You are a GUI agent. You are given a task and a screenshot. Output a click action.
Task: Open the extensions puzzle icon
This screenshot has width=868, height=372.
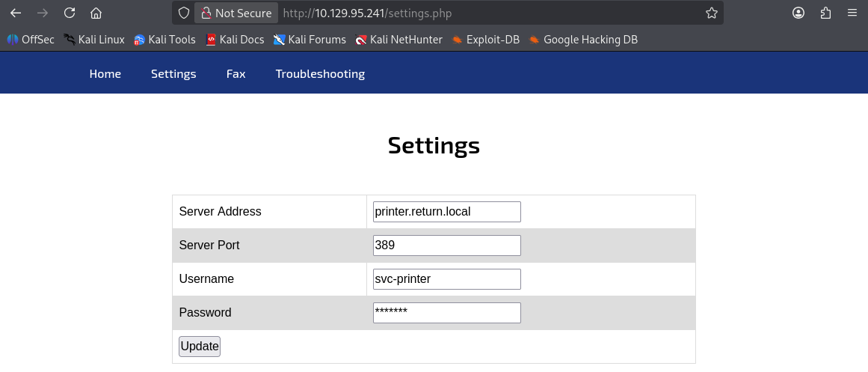(825, 13)
